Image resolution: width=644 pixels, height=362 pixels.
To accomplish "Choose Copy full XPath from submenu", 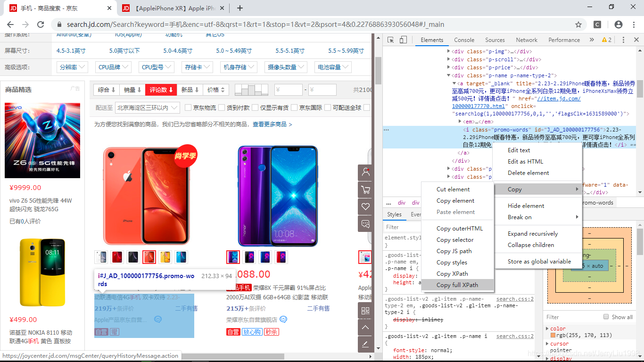I will click(457, 285).
